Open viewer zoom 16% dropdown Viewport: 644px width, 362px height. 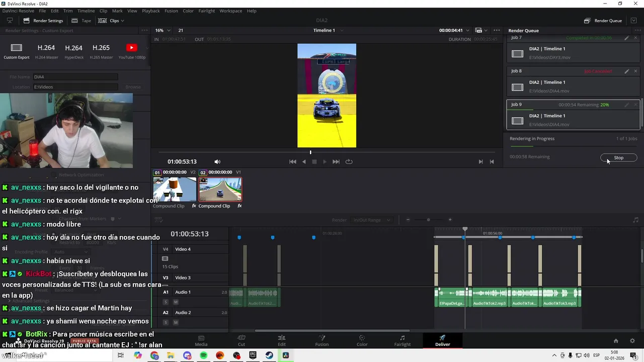pos(163,30)
